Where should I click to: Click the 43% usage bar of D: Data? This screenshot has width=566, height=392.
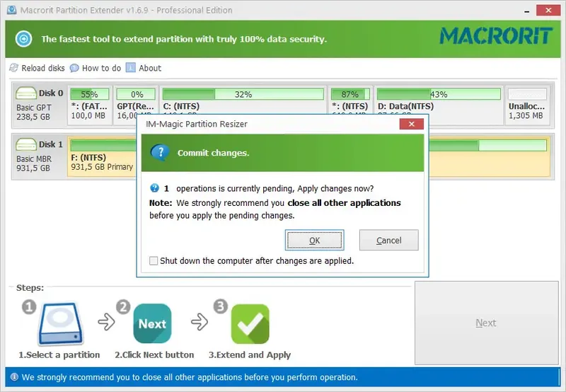[x=439, y=94]
